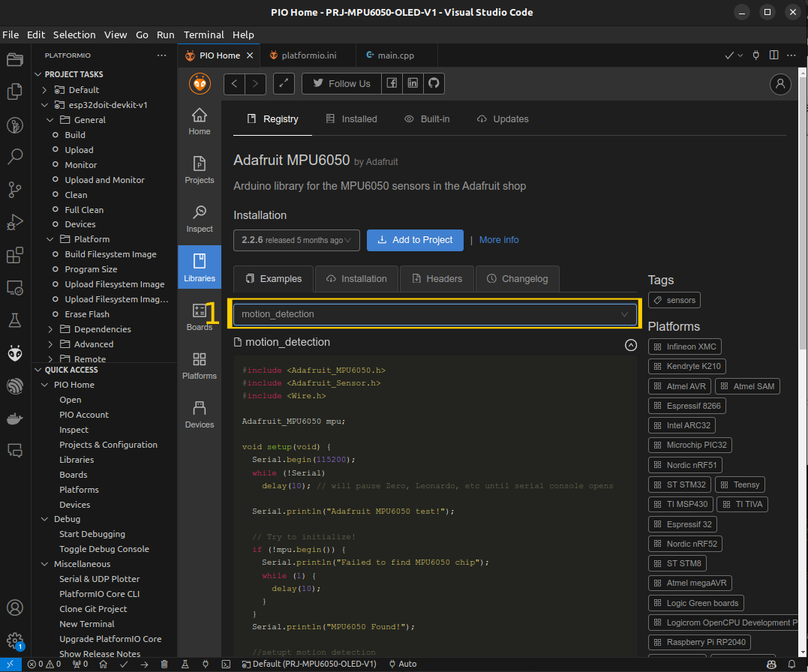The image size is (808, 672).
Task: Open the Headers tab
Action: [437, 279]
